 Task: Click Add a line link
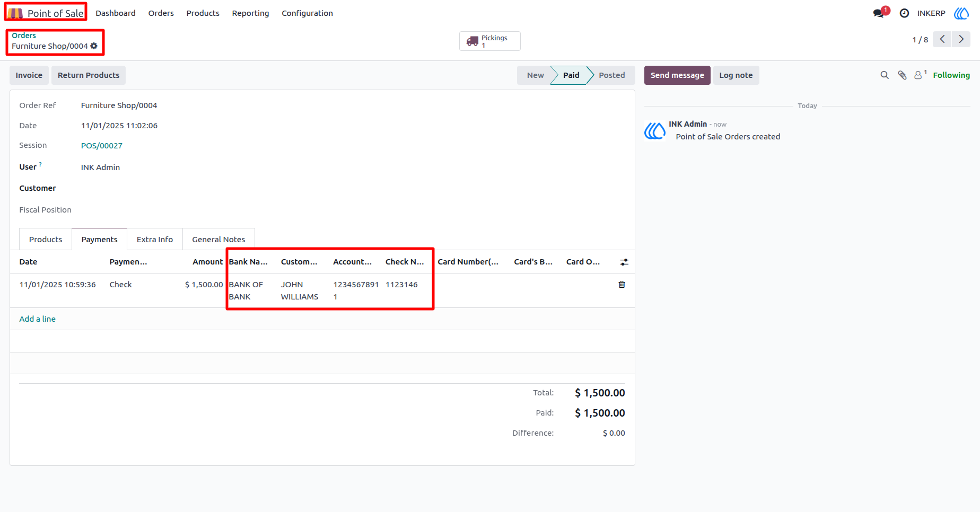coord(38,319)
